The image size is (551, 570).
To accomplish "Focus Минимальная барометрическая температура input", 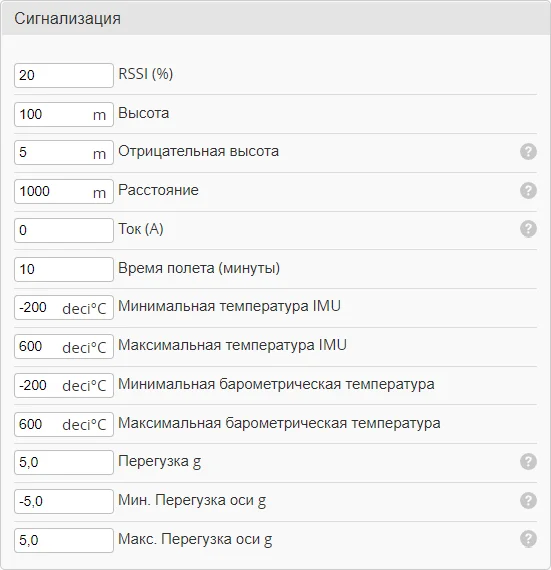I will point(64,385).
